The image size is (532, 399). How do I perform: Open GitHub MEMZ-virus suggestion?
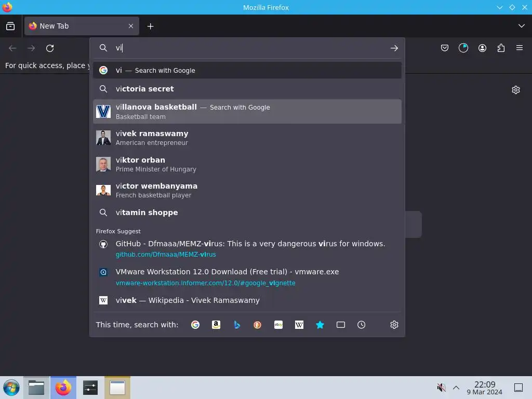tap(247, 249)
